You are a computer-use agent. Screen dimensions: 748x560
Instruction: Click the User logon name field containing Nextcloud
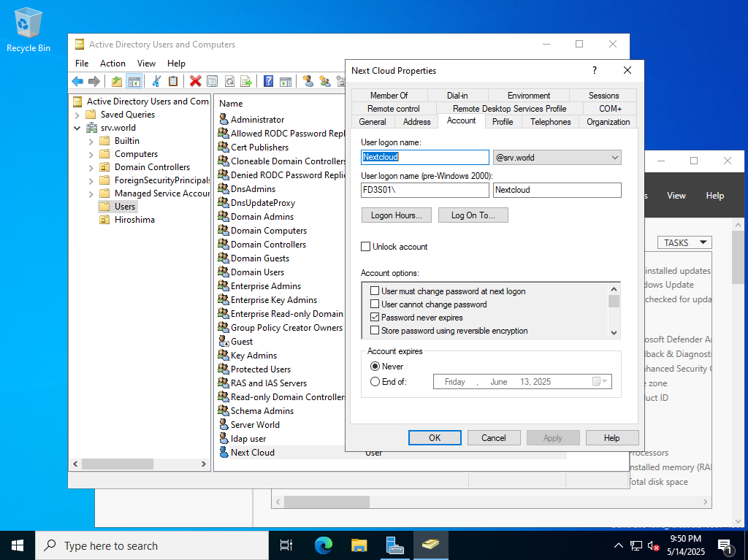pos(425,158)
